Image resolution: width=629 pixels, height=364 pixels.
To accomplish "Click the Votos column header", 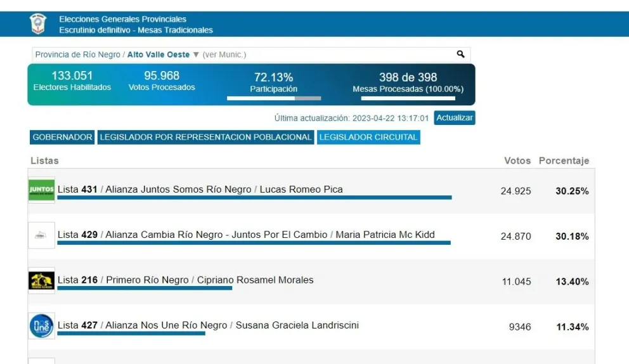I will click(x=517, y=160).
